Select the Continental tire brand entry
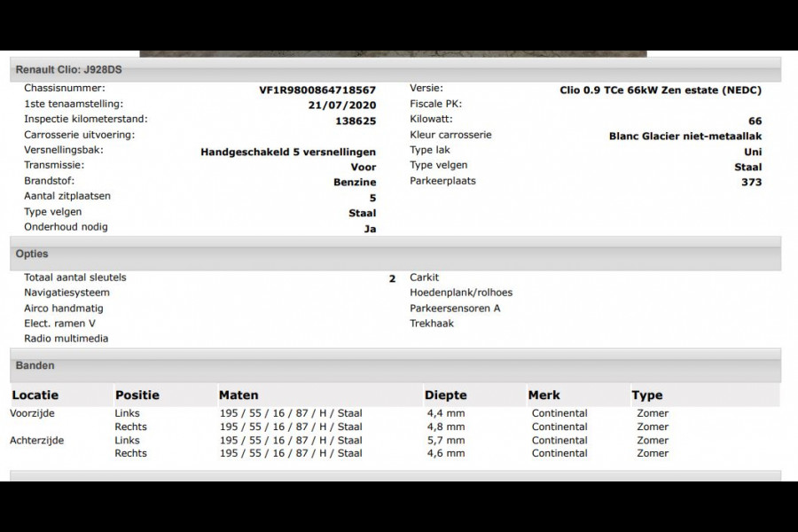The width and height of the screenshot is (798, 532). [559, 413]
